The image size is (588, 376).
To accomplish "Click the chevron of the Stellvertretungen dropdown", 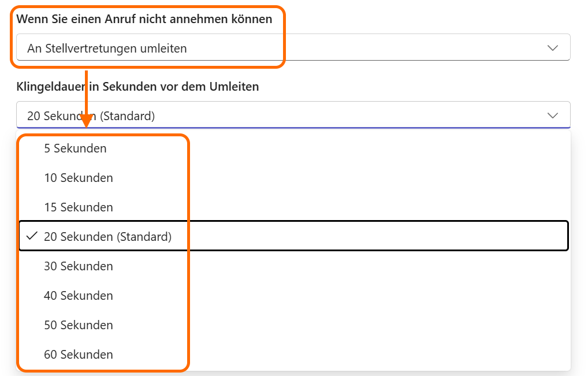I will [x=553, y=48].
